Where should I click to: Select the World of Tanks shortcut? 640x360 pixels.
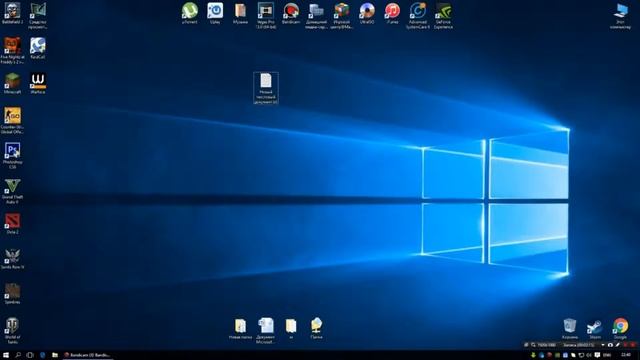[x=13, y=331]
